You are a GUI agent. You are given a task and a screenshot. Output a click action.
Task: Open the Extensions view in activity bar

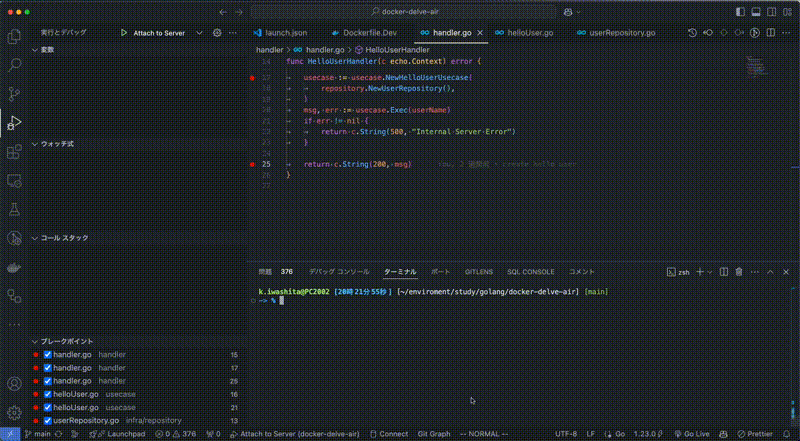click(14, 153)
